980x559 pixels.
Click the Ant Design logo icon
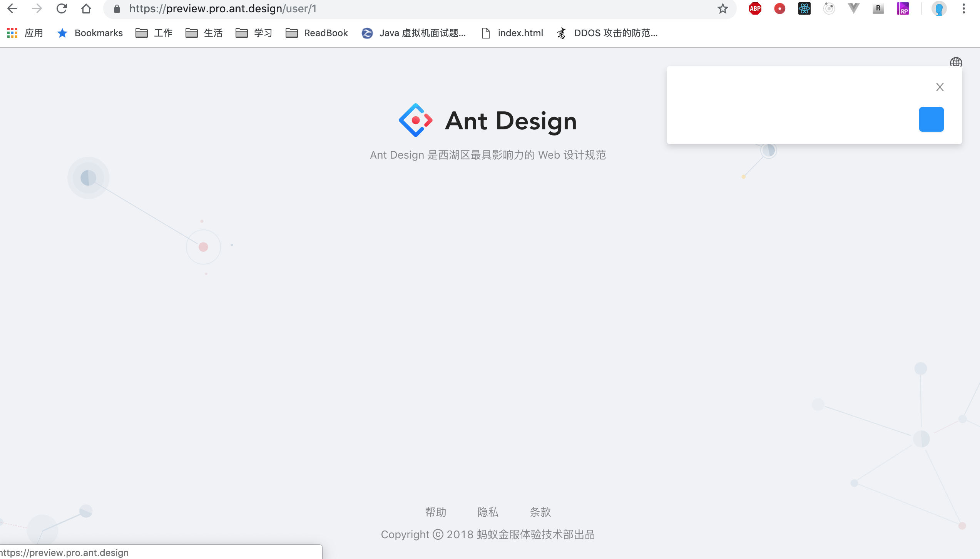coord(416,120)
